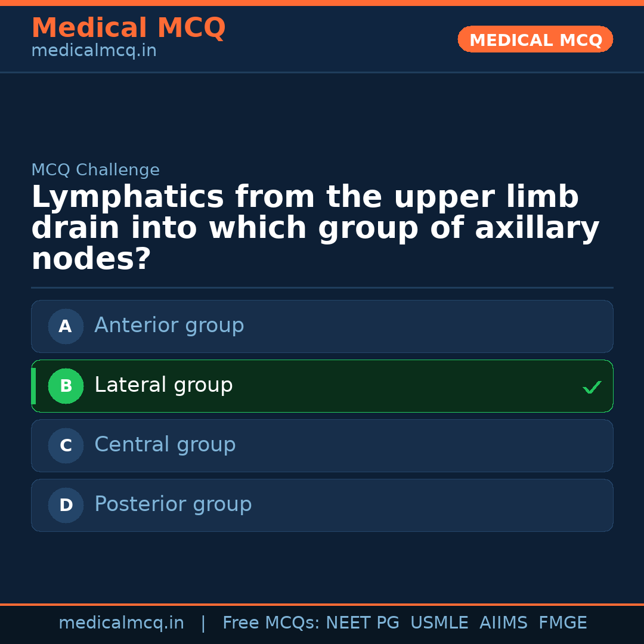The height and width of the screenshot is (644, 644).
Task: Open the medicalmcq.in link under the logo
Action: 94,51
